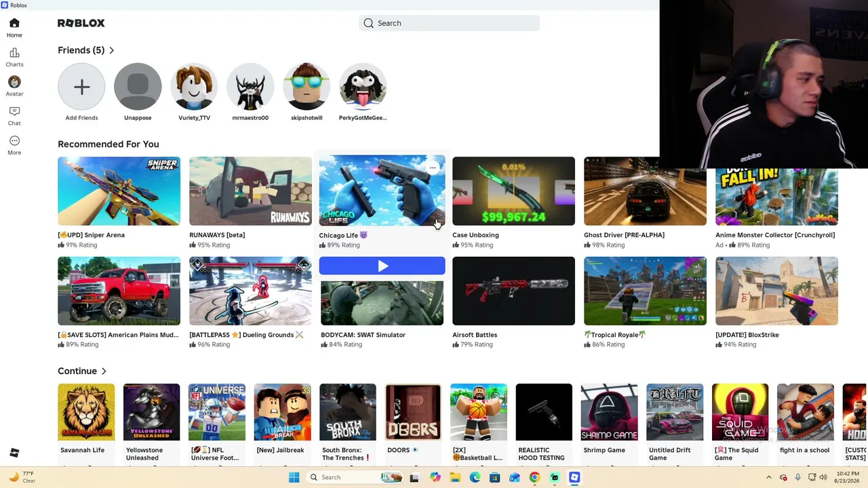The image size is (868, 488).
Task: Open mrmaestro00's friend avatar
Action: point(250,87)
